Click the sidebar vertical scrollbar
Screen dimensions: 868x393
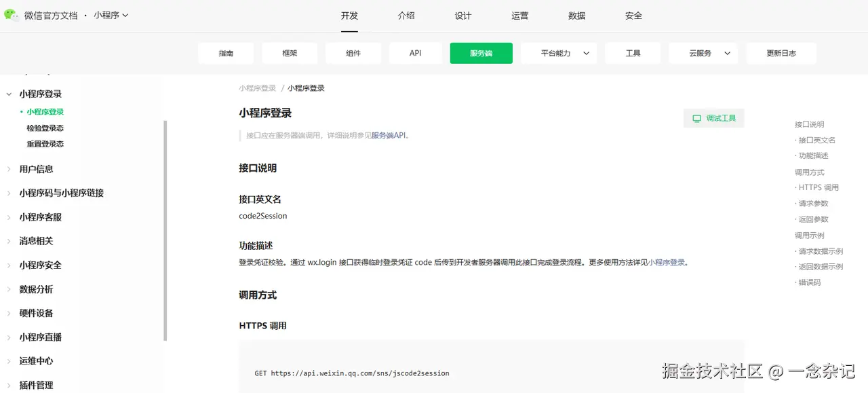(x=165, y=231)
